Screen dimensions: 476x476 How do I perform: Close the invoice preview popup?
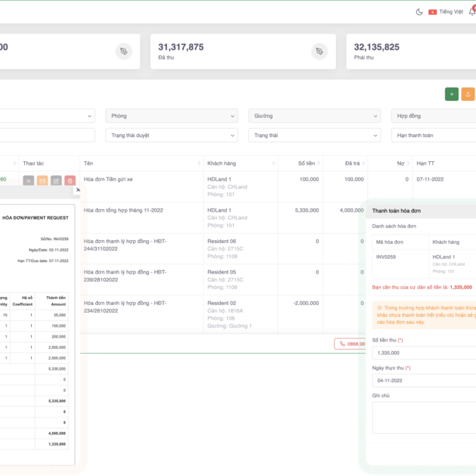click(78, 190)
